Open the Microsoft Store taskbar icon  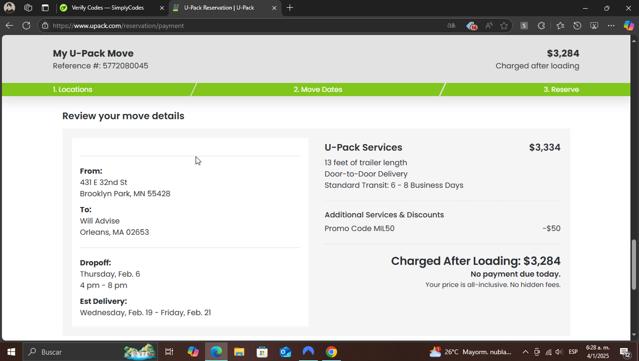tap(262, 352)
